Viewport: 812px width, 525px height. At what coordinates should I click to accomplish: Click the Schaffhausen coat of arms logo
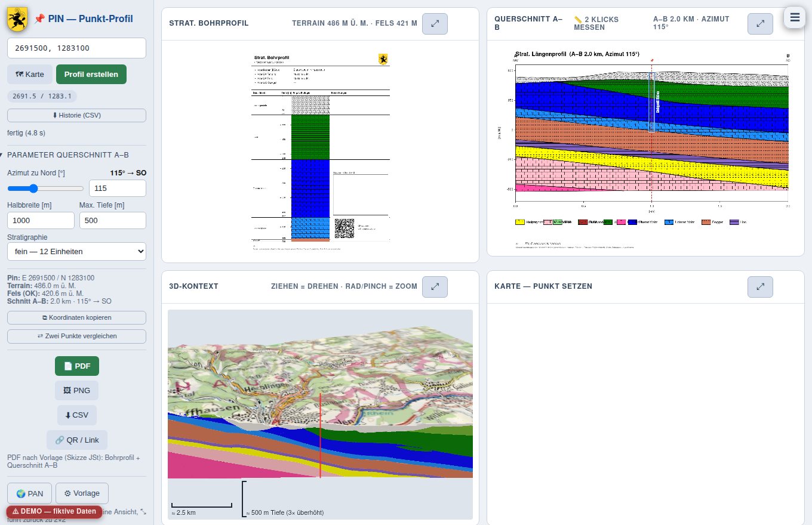(17, 19)
